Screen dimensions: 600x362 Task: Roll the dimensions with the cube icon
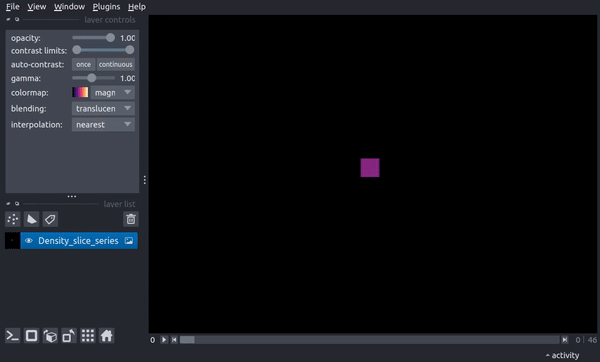[x=50, y=336]
